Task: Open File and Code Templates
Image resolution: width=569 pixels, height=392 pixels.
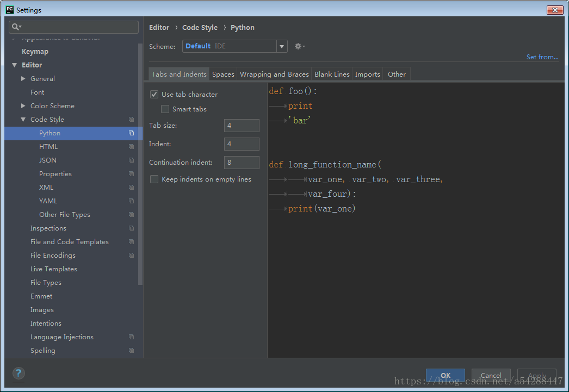Action: (70, 242)
